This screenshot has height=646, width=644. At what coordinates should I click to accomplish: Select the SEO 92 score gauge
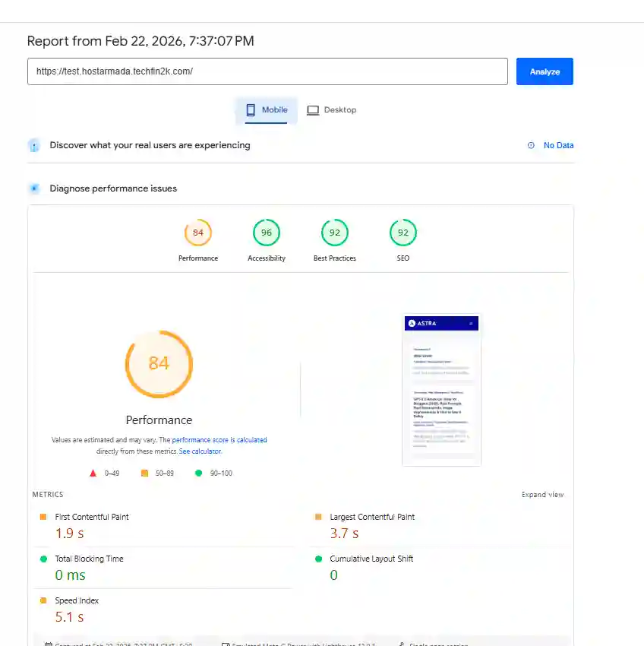pos(403,233)
